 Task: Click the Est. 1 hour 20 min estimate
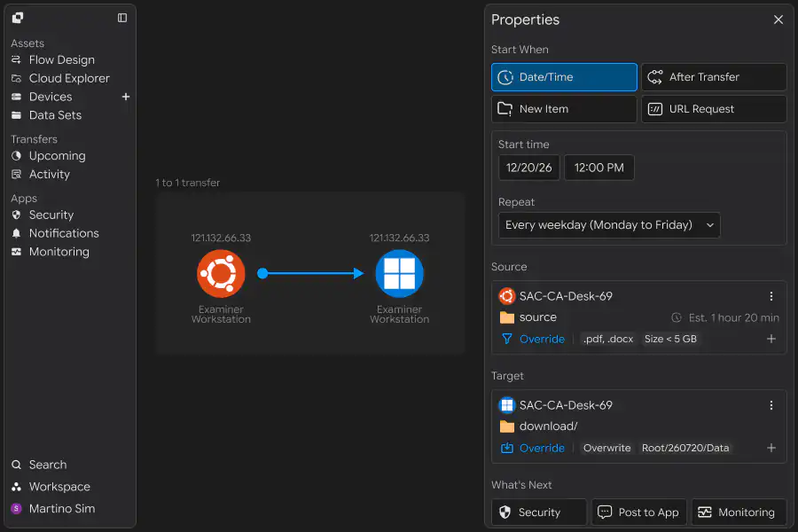[725, 317]
